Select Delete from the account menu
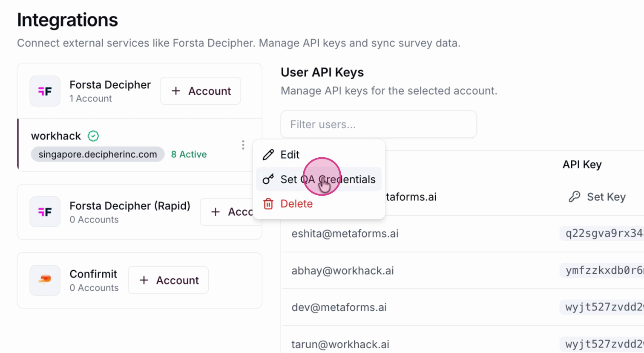Image resolution: width=644 pixels, height=353 pixels. (296, 204)
